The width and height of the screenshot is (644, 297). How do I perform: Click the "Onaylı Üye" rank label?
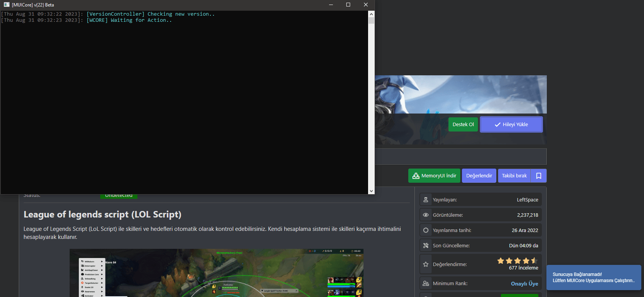point(524,284)
